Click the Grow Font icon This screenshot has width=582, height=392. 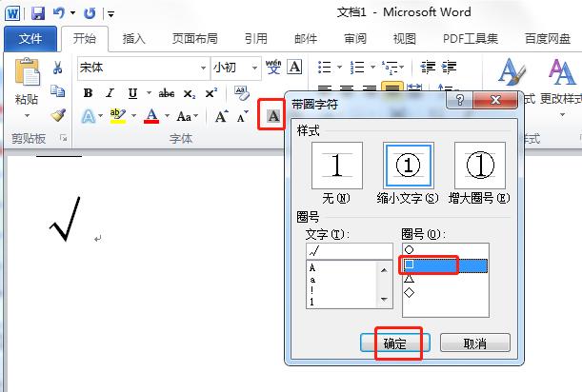[x=221, y=116]
